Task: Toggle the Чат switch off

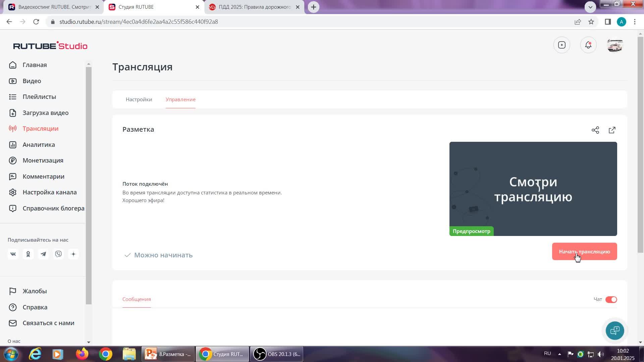Action: click(x=611, y=299)
